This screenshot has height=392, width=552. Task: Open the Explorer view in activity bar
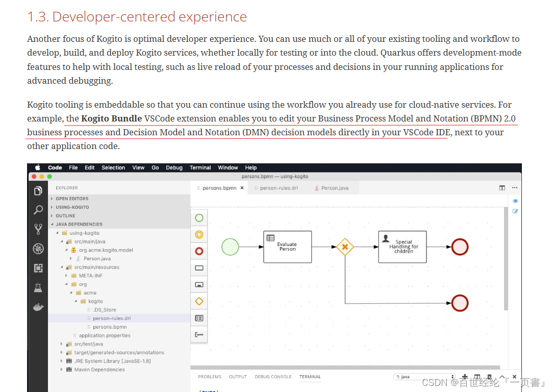tap(38, 191)
